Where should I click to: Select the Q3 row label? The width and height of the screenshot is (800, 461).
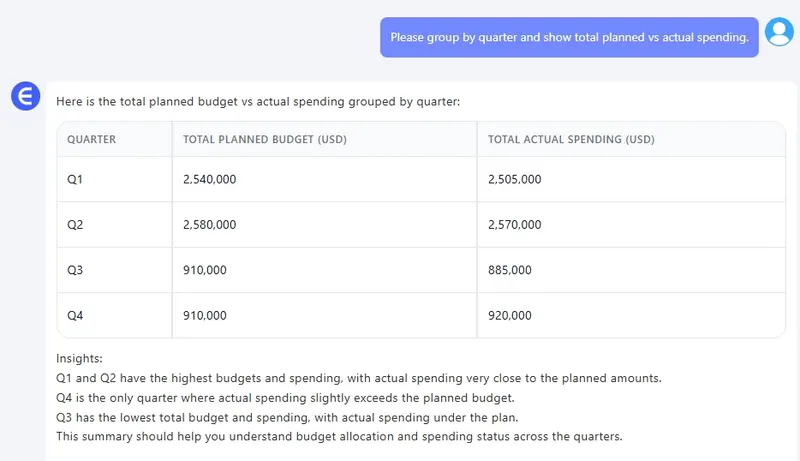click(x=75, y=270)
